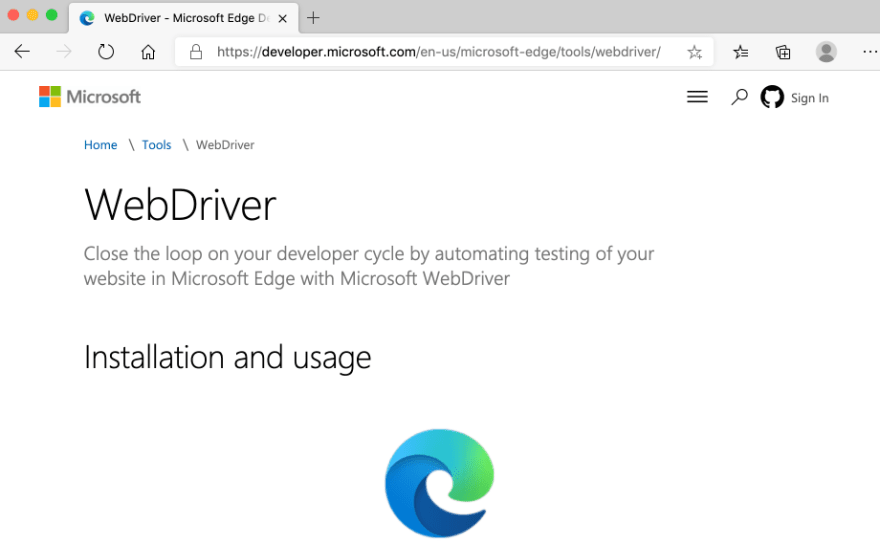Open the Collections icon in toolbar
Screen dimensions: 880x545
pyautogui.click(x=783, y=52)
